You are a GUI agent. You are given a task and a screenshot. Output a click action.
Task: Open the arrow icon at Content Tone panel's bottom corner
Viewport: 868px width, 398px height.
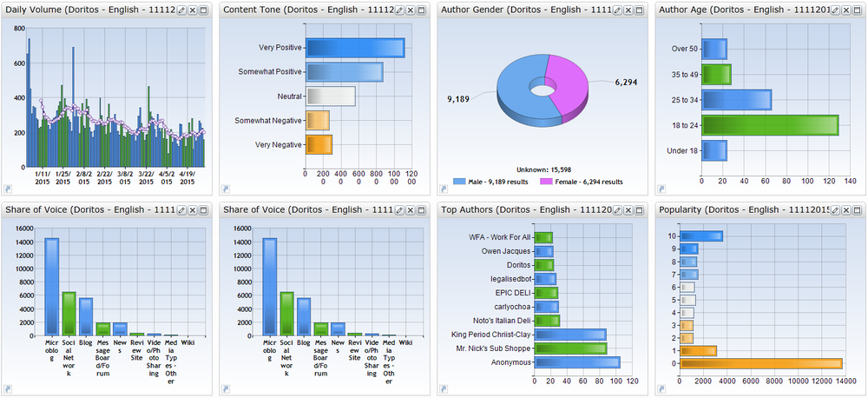[x=226, y=189]
